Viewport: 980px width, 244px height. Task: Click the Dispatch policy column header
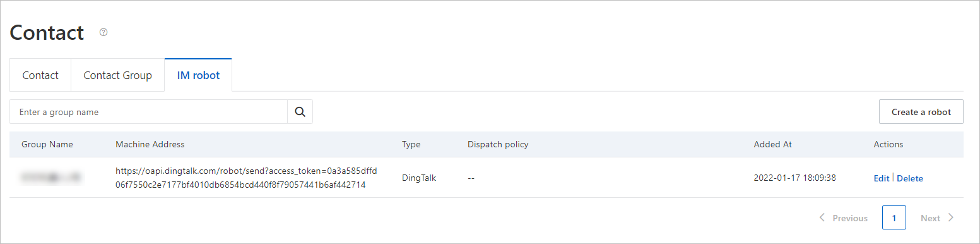[498, 144]
